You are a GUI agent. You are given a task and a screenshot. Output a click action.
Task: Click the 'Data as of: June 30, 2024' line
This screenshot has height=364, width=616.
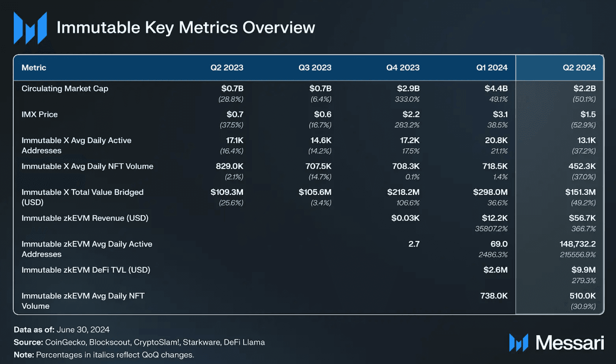(x=62, y=330)
